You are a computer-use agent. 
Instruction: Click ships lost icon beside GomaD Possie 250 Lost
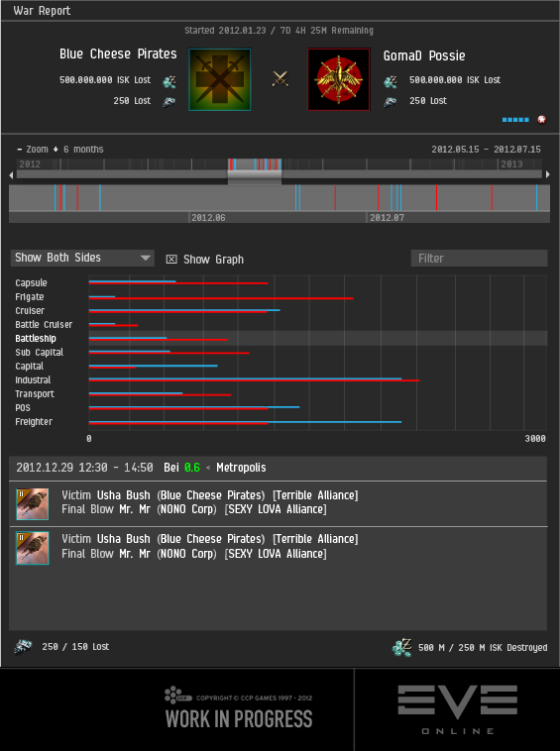pos(390,101)
